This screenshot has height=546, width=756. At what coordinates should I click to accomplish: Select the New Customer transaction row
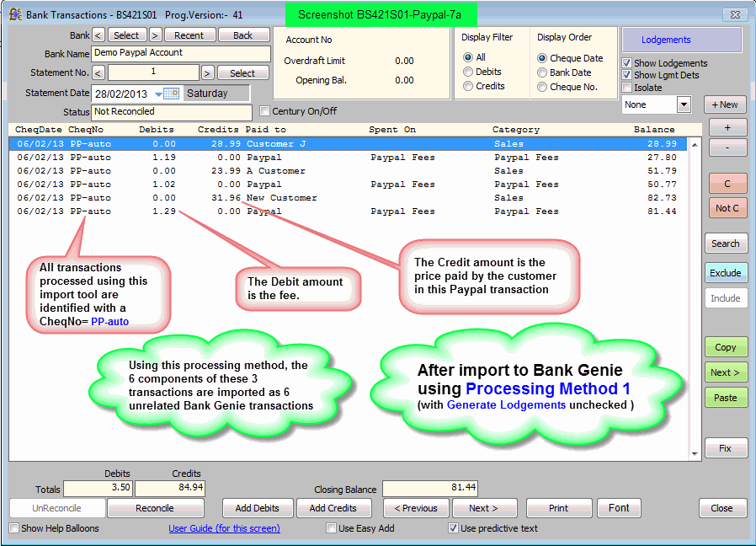click(348, 197)
